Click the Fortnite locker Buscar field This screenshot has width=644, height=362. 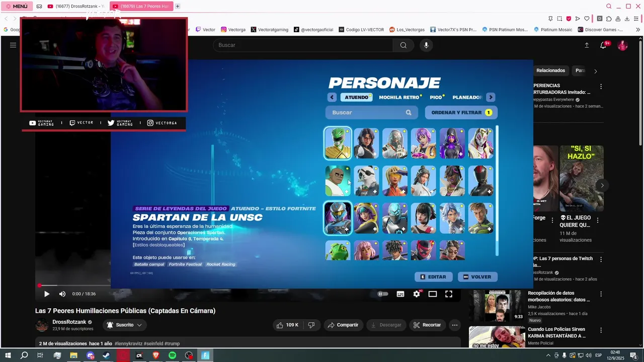(371, 113)
